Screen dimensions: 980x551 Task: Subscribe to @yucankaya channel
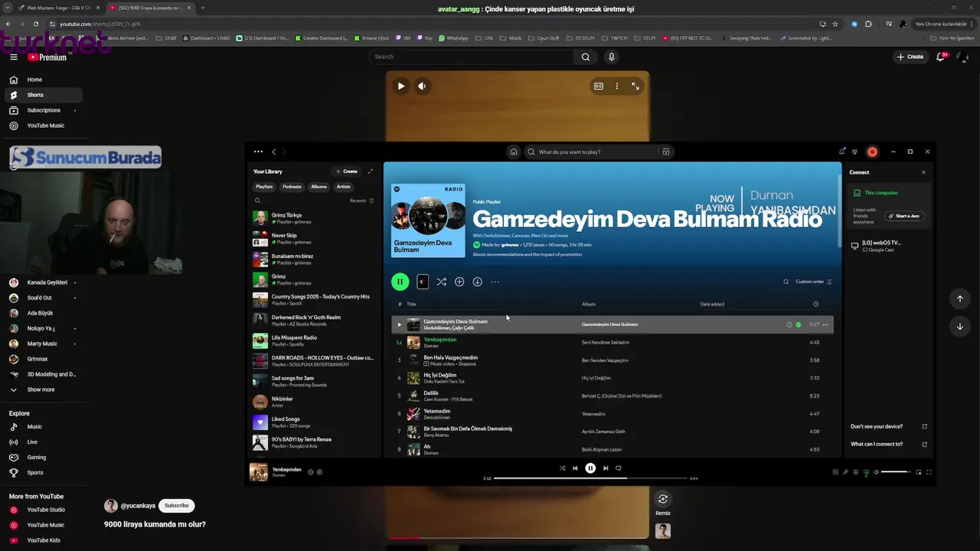[176, 505]
